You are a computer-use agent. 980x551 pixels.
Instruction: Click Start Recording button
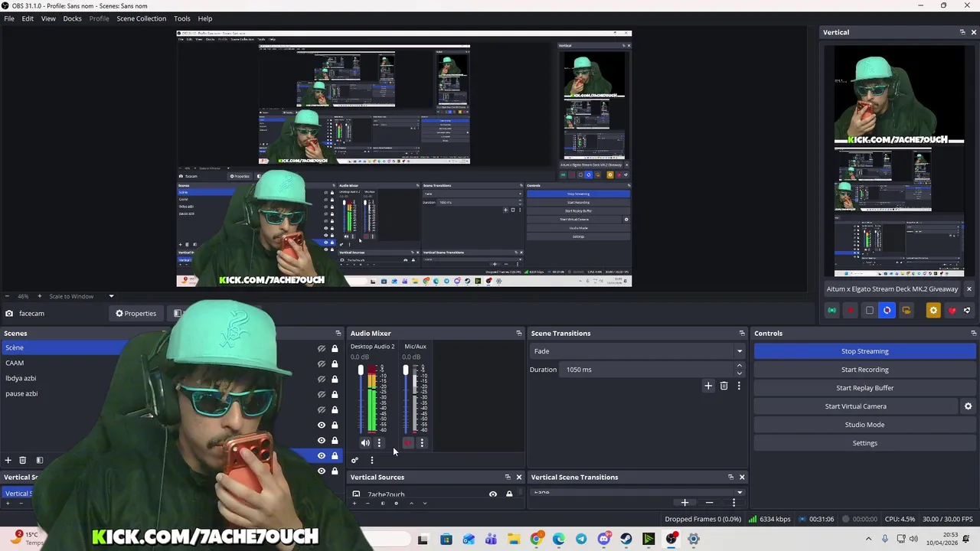tap(865, 370)
